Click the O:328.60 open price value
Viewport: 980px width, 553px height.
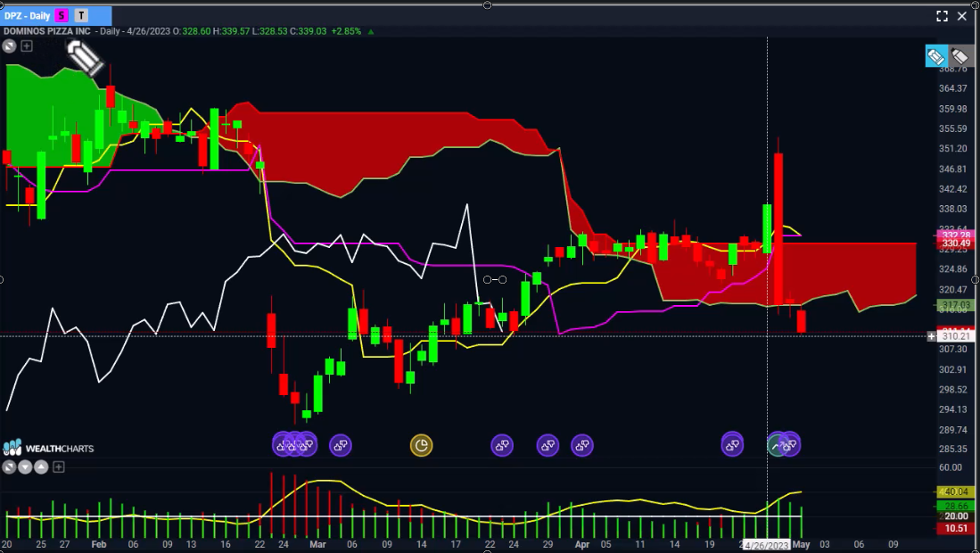(x=192, y=31)
